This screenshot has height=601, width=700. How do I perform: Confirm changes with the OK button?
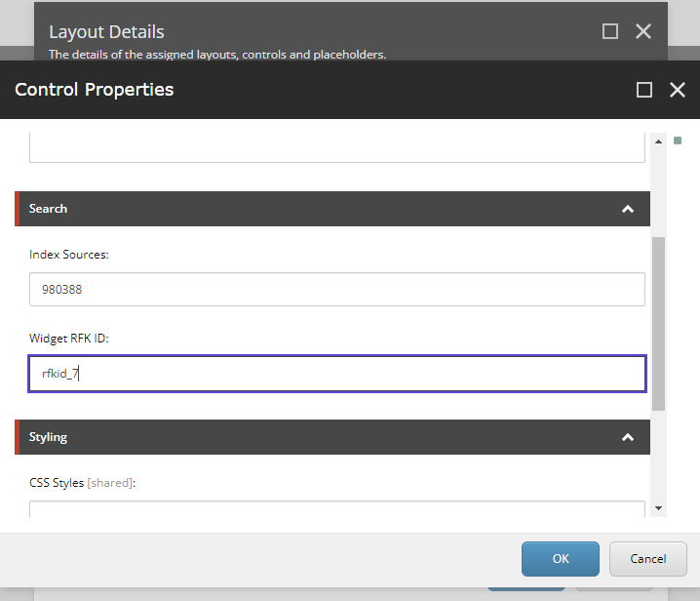click(561, 559)
